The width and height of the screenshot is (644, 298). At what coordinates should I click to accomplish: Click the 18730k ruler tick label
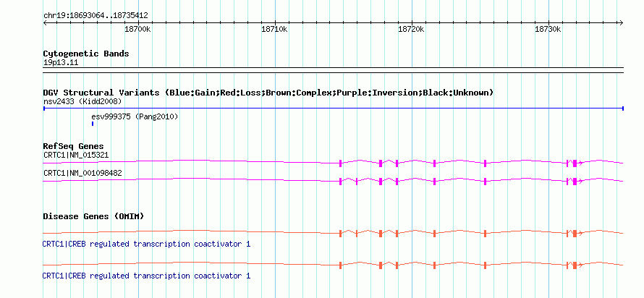[548, 29]
